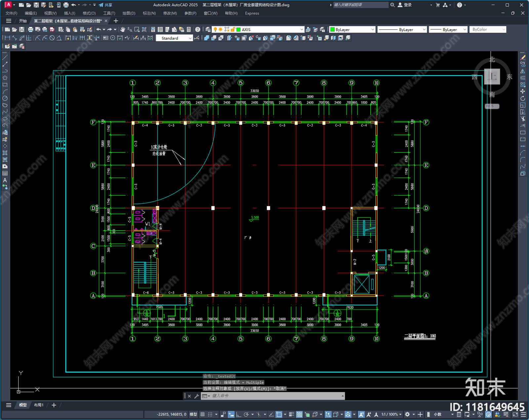The image size is (529, 420).
Task: Toggle snap mode in status bar
Action: click(x=210, y=414)
